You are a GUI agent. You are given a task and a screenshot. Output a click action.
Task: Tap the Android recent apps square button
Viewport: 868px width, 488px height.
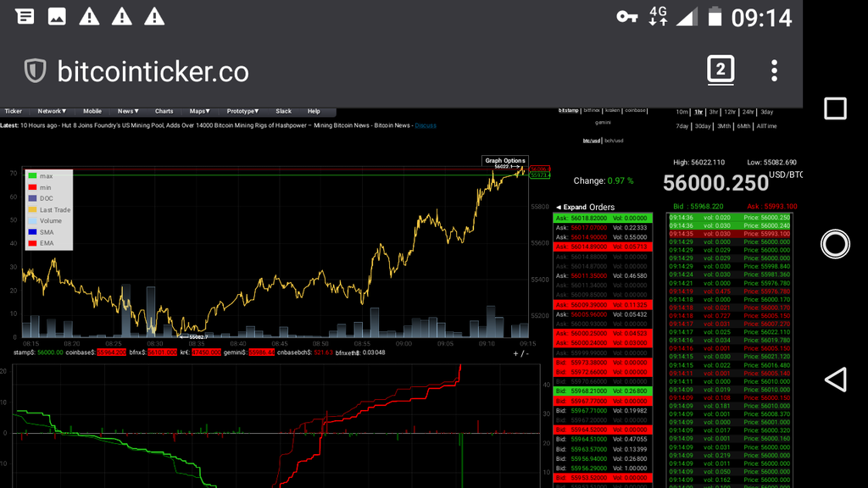835,108
